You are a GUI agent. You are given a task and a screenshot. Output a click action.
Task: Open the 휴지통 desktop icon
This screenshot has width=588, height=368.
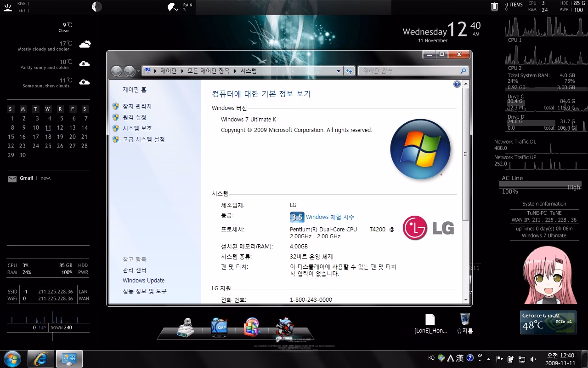464,322
